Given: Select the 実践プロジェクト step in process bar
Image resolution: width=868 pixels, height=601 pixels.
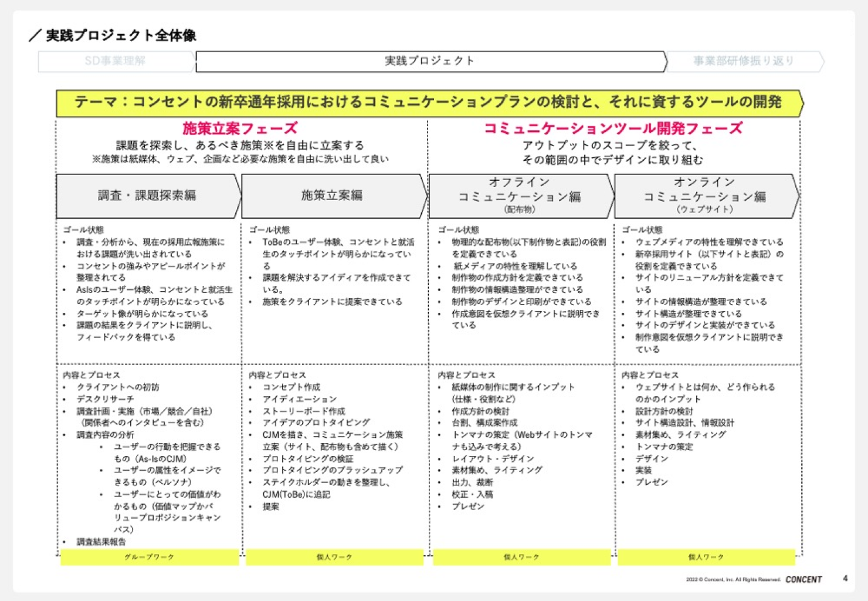Looking at the screenshot, I should (x=430, y=61).
